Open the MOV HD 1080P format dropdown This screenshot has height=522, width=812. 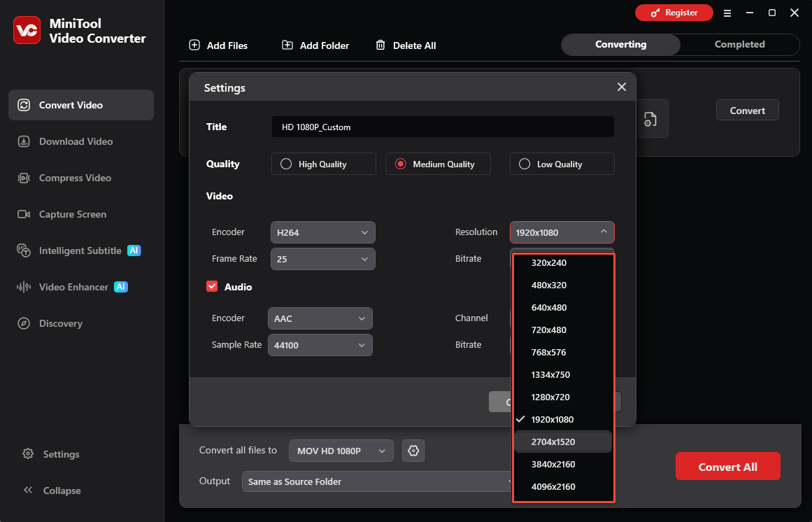[341, 451]
